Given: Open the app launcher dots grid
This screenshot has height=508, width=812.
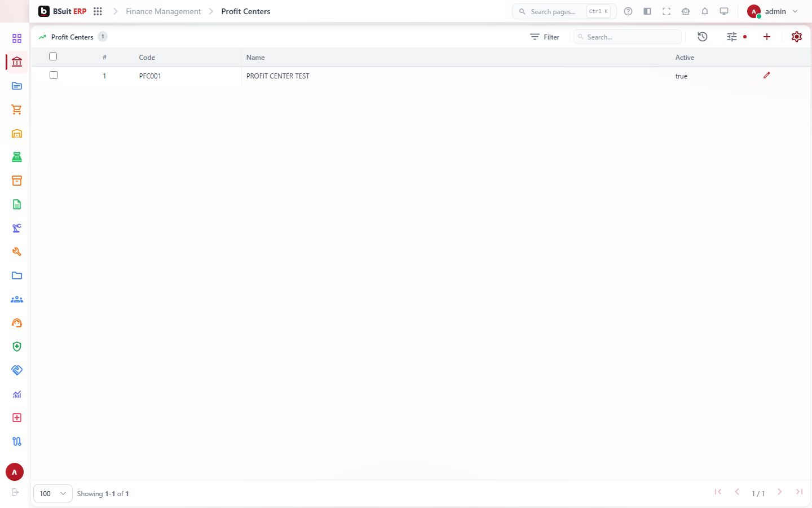Looking at the screenshot, I should coord(98,11).
